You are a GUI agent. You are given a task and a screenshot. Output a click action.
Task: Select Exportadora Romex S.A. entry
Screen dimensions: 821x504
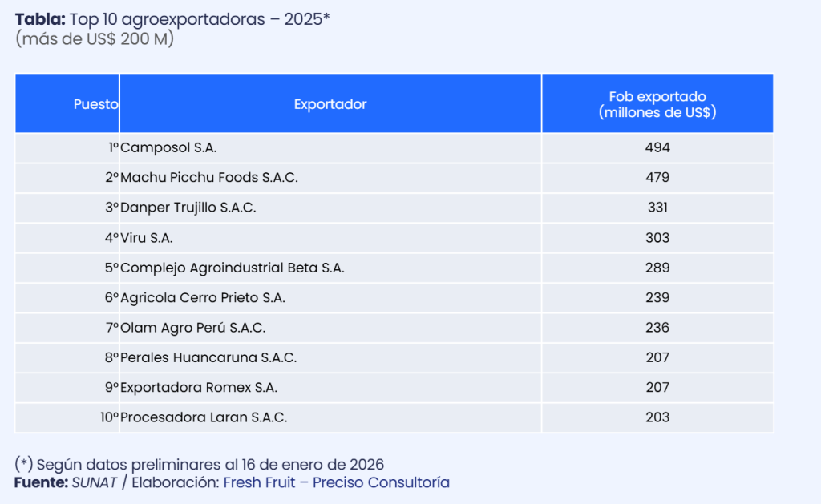(x=199, y=387)
